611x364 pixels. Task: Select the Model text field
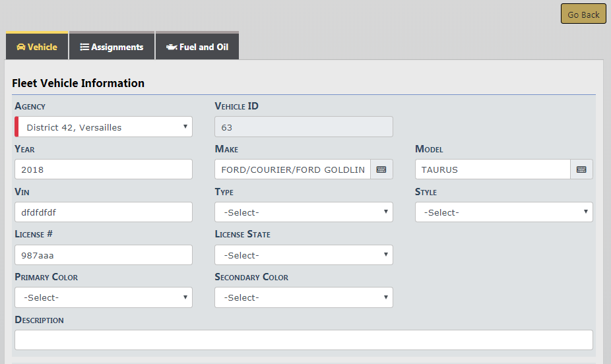[x=492, y=169]
